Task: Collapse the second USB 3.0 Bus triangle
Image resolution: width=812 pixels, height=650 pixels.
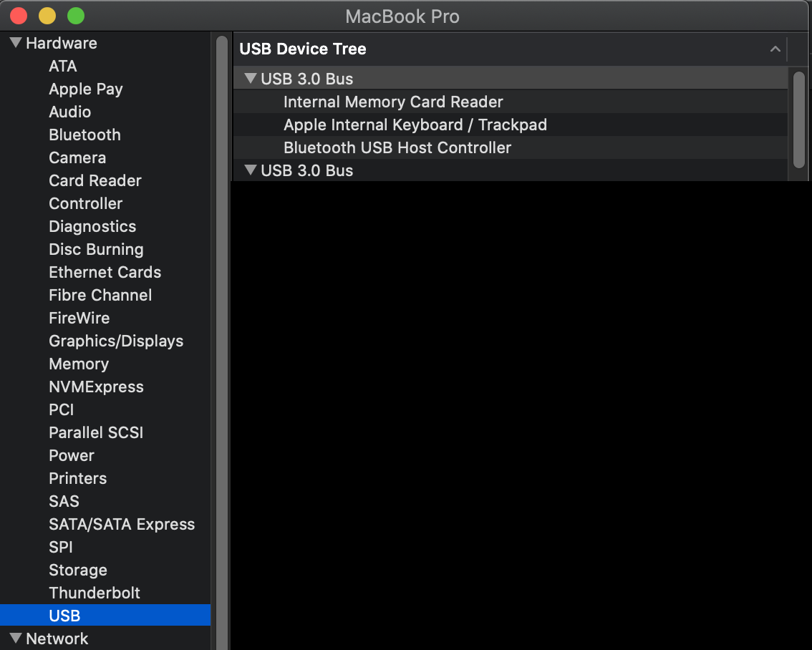Action: tap(251, 170)
